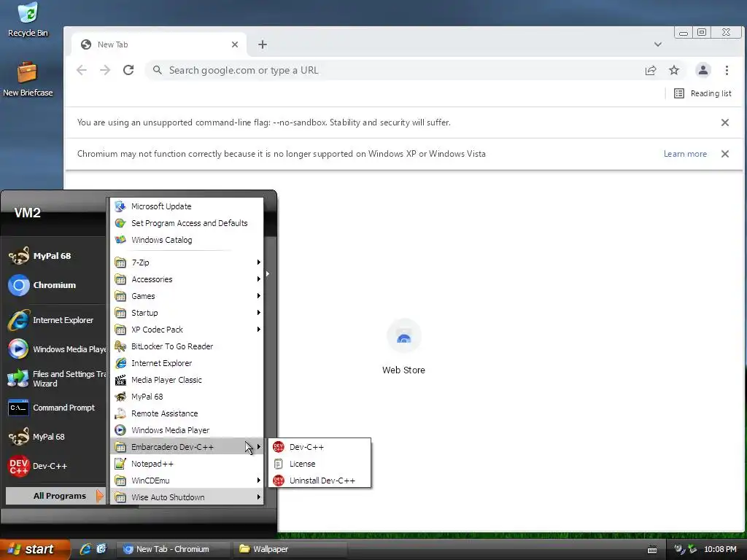The width and height of the screenshot is (747, 560).
Task: Go back in Chromium
Action: pyautogui.click(x=82, y=70)
